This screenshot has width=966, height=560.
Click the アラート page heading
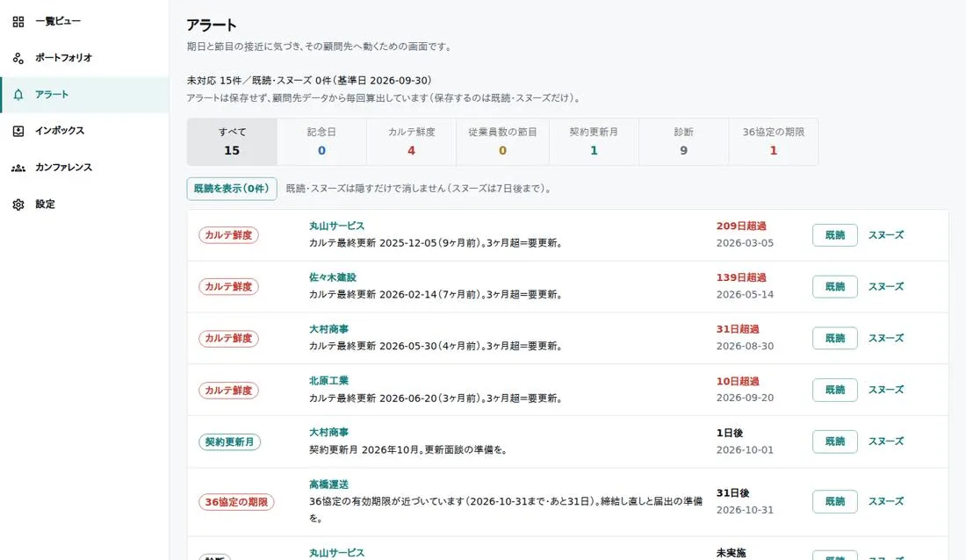[x=212, y=25]
